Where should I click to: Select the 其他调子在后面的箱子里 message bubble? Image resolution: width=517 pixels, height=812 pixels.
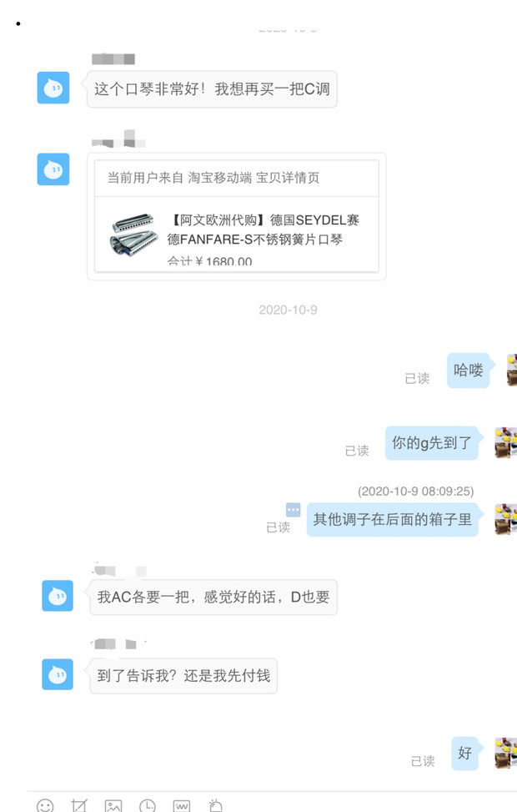[392, 519]
